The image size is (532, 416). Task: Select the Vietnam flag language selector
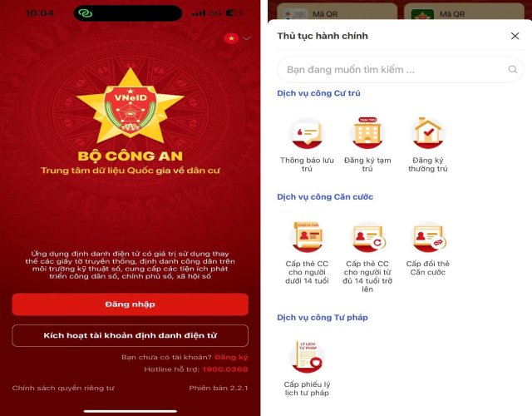pos(231,38)
